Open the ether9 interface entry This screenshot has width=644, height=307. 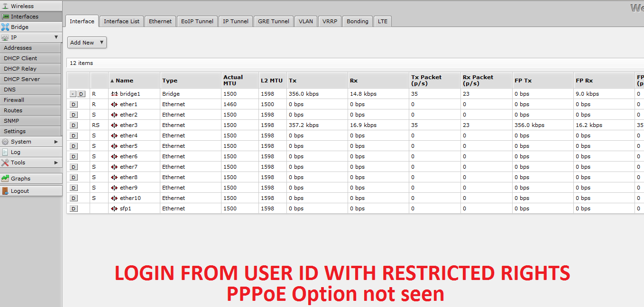[x=129, y=188]
